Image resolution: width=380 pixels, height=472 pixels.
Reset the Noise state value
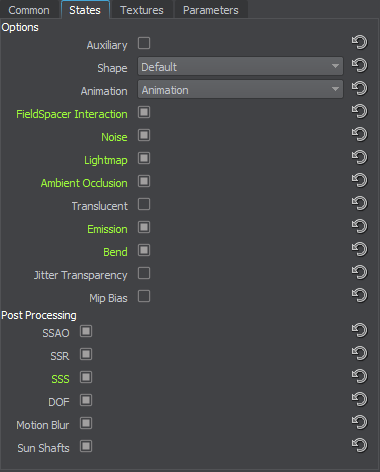359,134
